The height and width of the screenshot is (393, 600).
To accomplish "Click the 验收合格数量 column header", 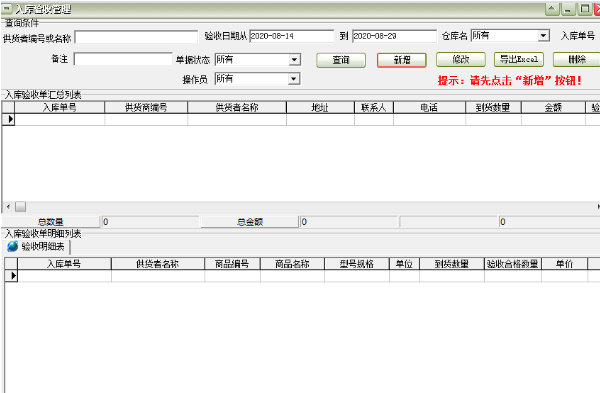I will pyautogui.click(x=513, y=264).
